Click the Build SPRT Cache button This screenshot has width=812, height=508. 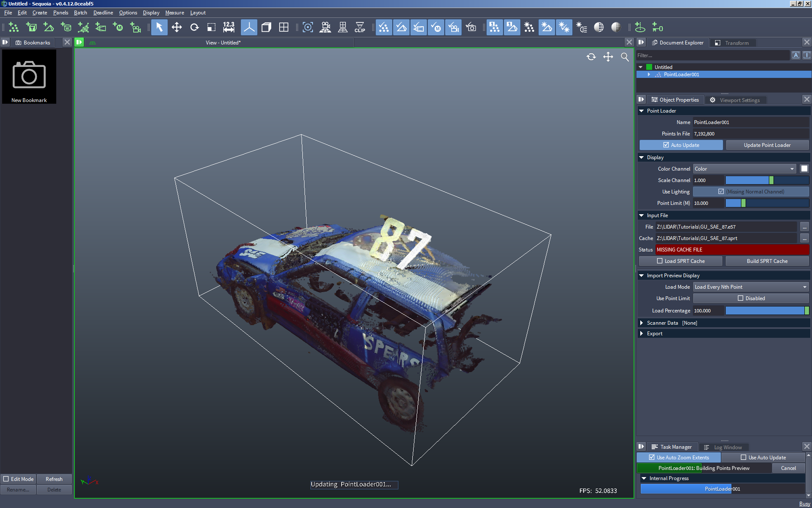point(767,261)
